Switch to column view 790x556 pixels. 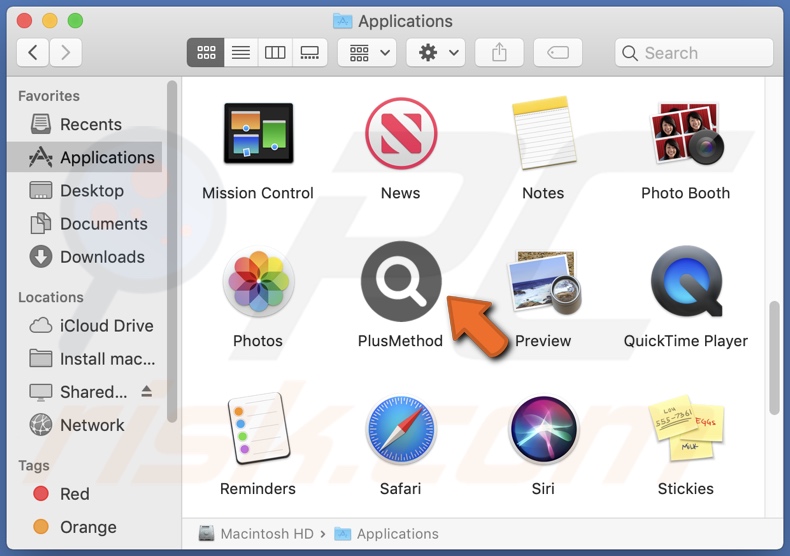275,52
